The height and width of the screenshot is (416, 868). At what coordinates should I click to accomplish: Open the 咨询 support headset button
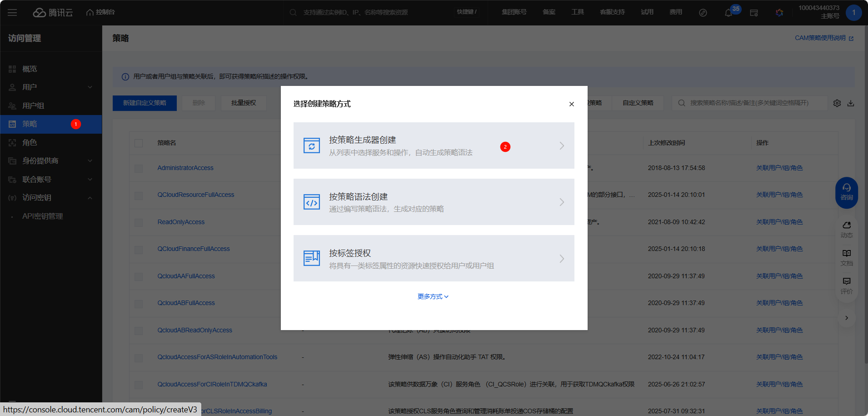846,192
